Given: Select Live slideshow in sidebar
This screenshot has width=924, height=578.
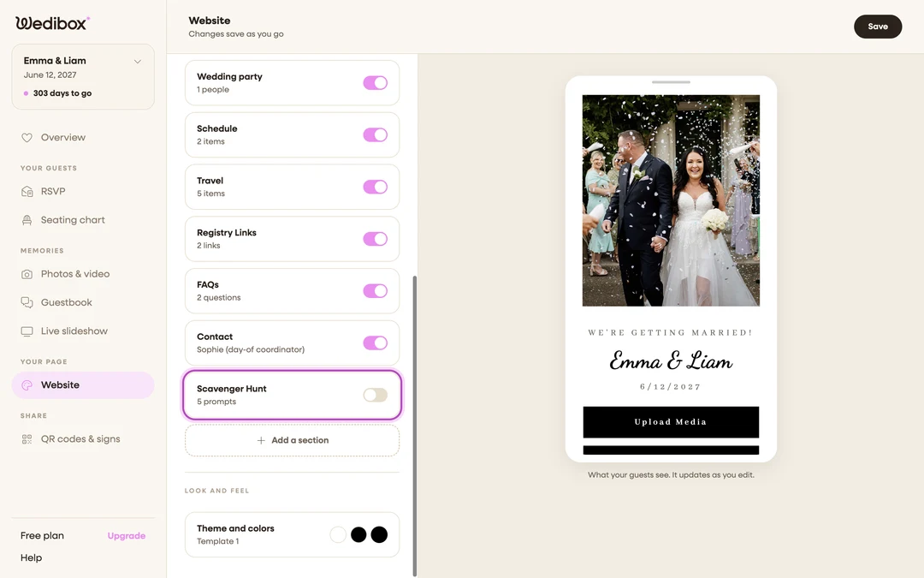Looking at the screenshot, I should (83, 331).
